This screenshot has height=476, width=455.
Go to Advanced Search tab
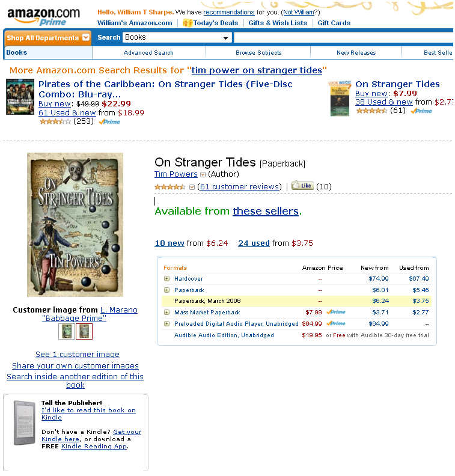[x=148, y=52]
